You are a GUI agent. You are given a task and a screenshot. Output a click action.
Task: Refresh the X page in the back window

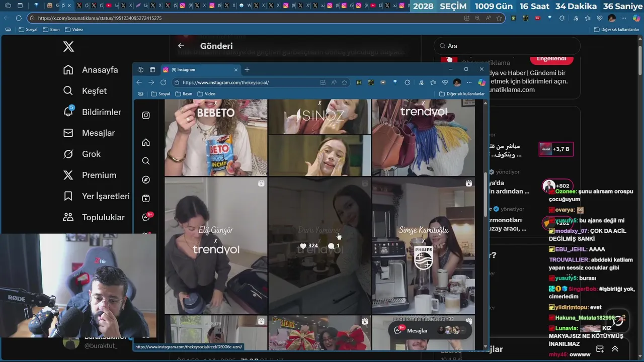click(19, 18)
